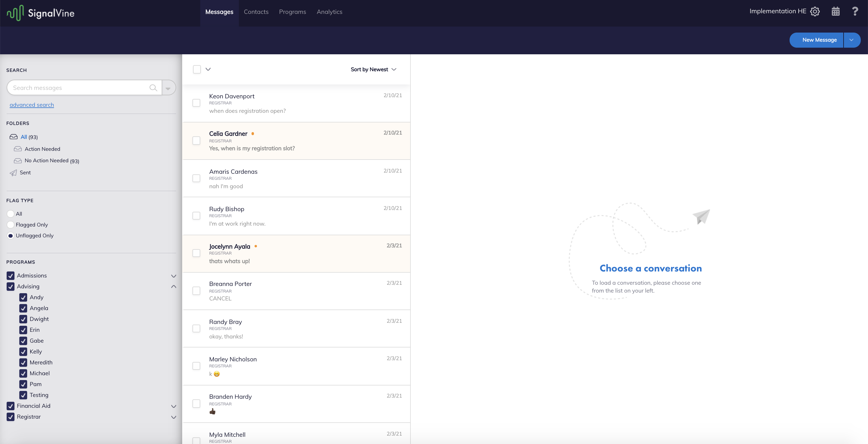Uncheck the Registrar program checkbox

click(11, 417)
